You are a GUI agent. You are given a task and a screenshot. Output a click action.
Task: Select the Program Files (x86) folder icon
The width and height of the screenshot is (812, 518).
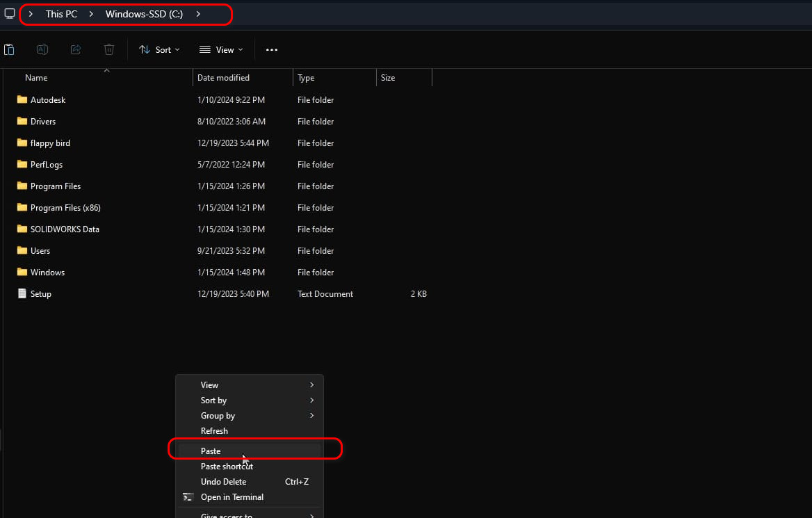[22, 207]
